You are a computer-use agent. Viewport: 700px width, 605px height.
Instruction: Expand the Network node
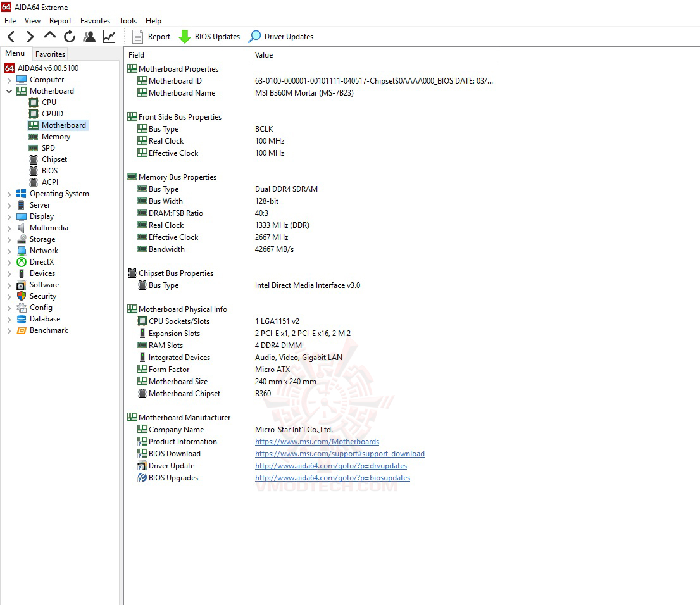(x=9, y=251)
